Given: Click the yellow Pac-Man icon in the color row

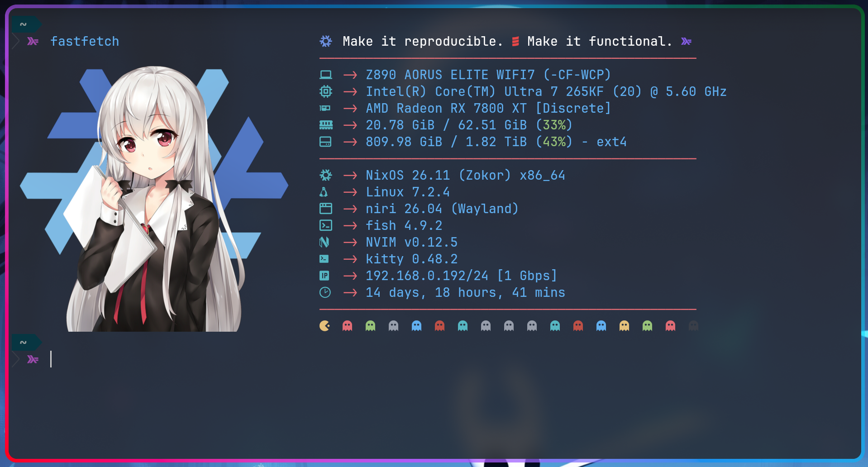Looking at the screenshot, I should [324, 326].
